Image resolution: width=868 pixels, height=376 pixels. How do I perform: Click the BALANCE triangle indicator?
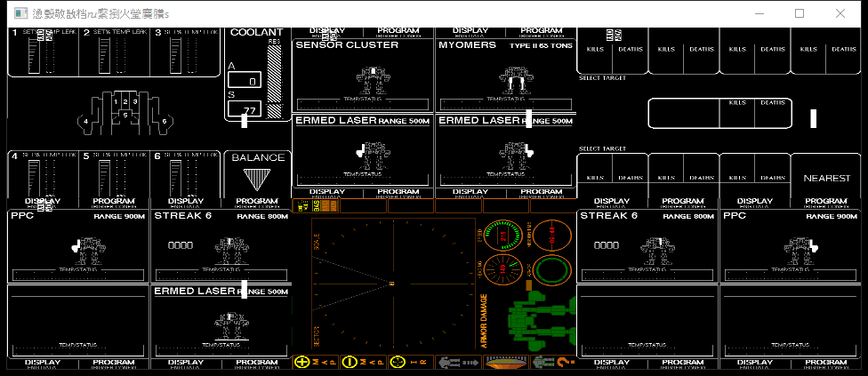pyautogui.click(x=256, y=180)
